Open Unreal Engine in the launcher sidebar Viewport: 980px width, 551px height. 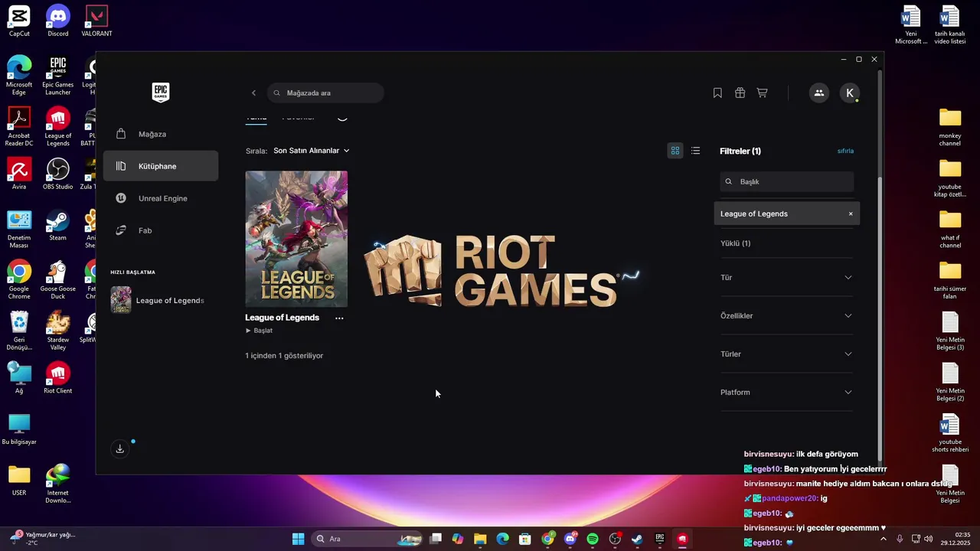[161, 198]
